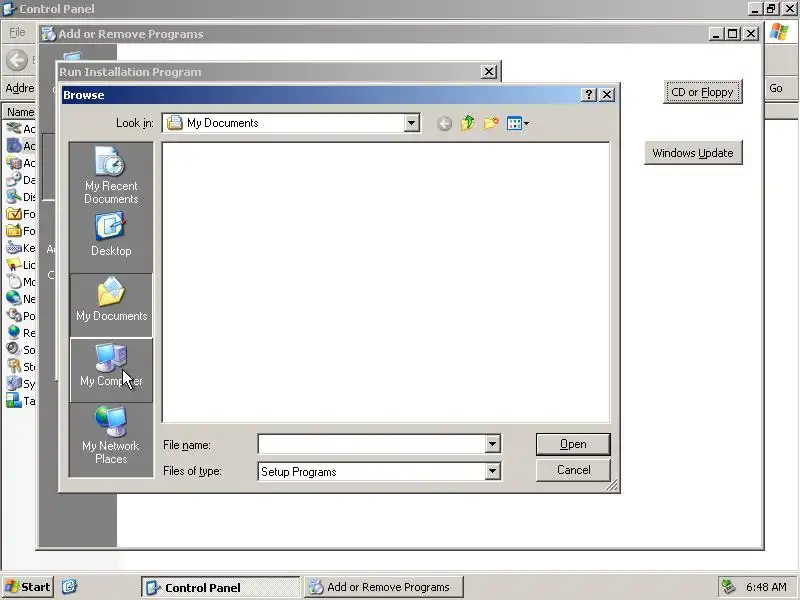Select the Keyboard item icon in Control Panel

coord(14,248)
